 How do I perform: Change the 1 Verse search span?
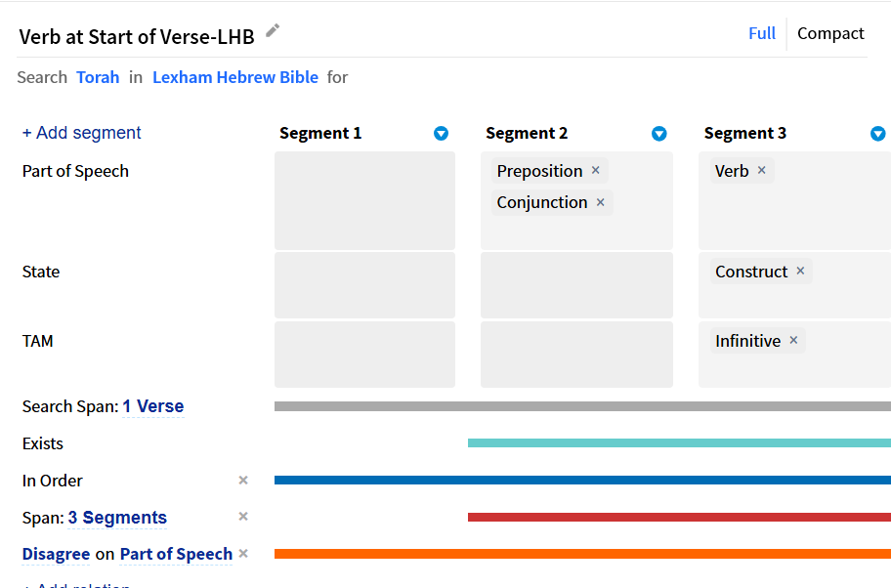coord(153,406)
